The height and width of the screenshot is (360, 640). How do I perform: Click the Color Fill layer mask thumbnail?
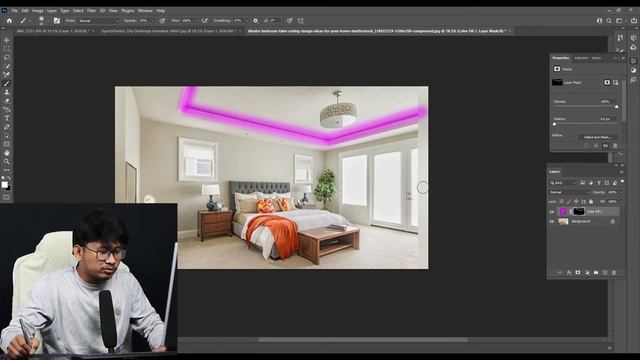tap(579, 211)
